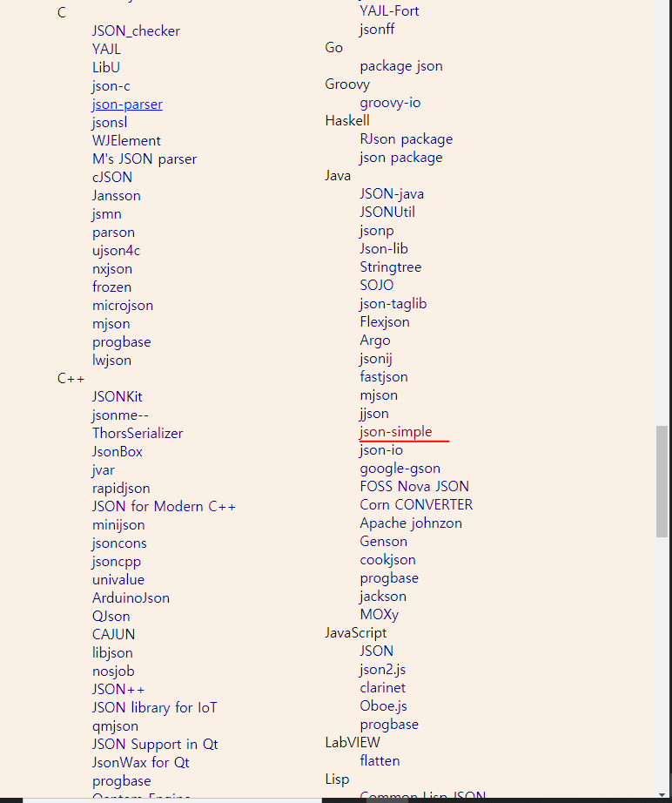Click the lwjson link
This screenshot has height=803, width=672.
(x=111, y=361)
